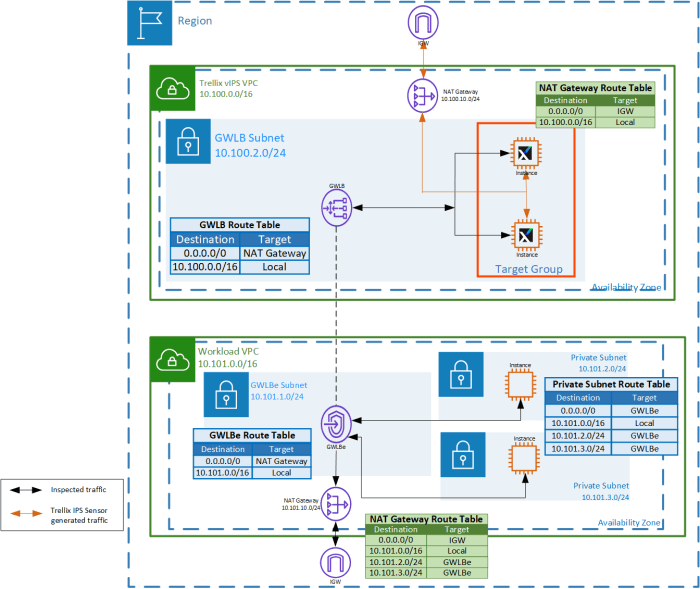700x589 pixels.
Task: Select the upper Trellix sensor instance
Action: click(526, 154)
